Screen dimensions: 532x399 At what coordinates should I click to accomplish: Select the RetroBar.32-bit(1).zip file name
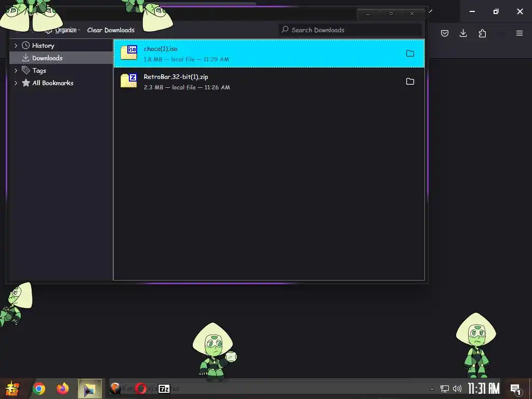coord(176,77)
